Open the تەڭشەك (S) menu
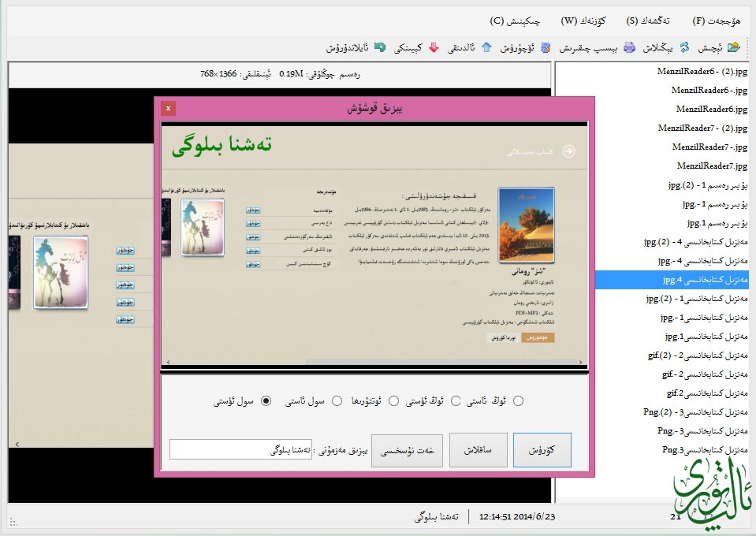Image resolution: width=756 pixels, height=536 pixels. 648,20
